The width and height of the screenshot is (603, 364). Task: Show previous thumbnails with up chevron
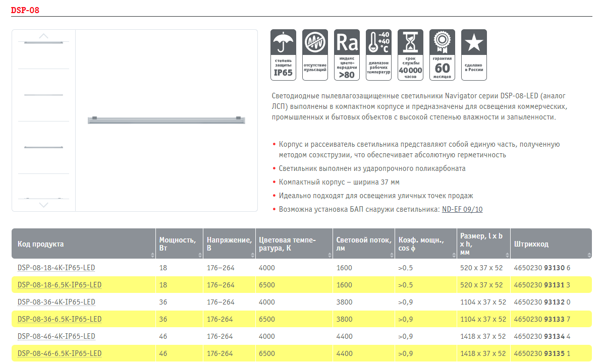(43, 36)
